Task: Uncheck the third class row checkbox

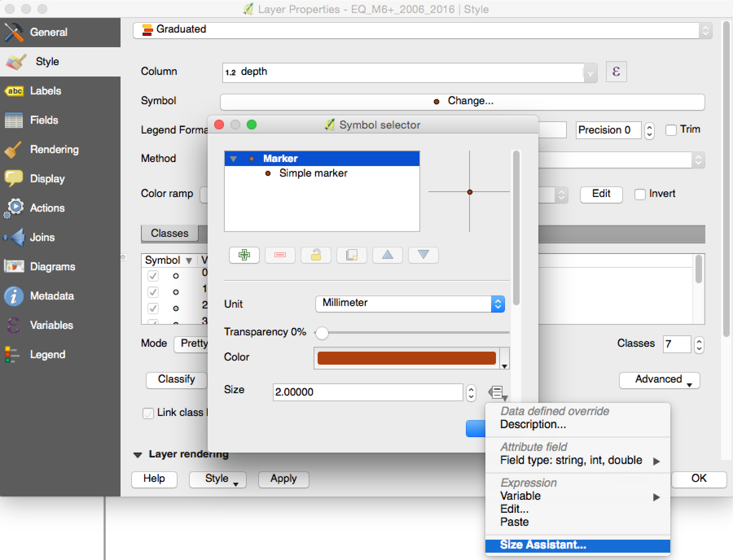Action: [153, 308]
